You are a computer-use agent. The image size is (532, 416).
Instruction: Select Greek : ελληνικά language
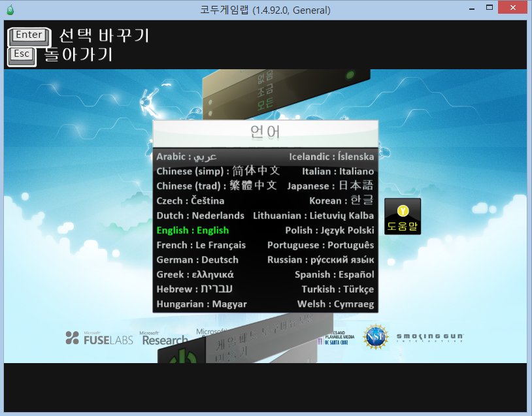click(x=195, y=275)
